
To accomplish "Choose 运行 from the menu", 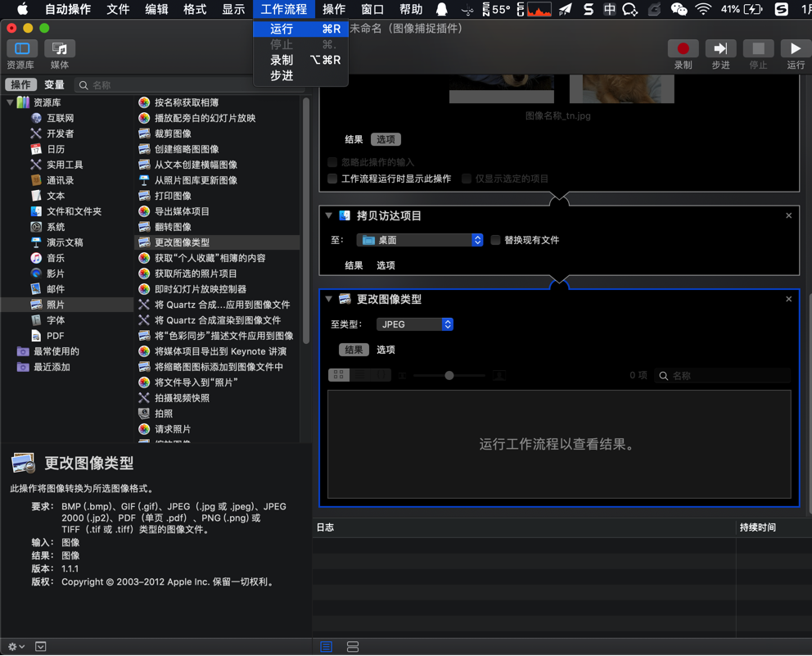I will click(x=300, y=29).
